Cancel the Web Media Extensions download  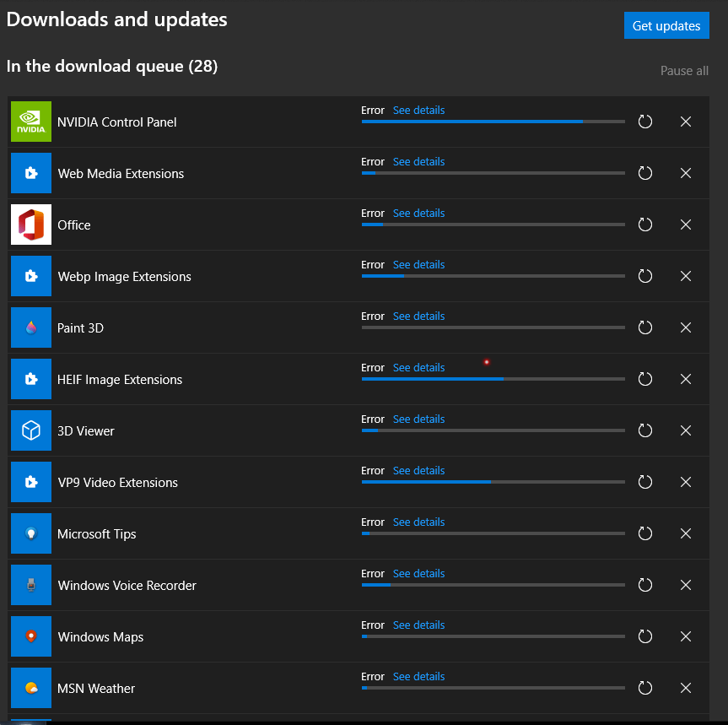[686, 173]
